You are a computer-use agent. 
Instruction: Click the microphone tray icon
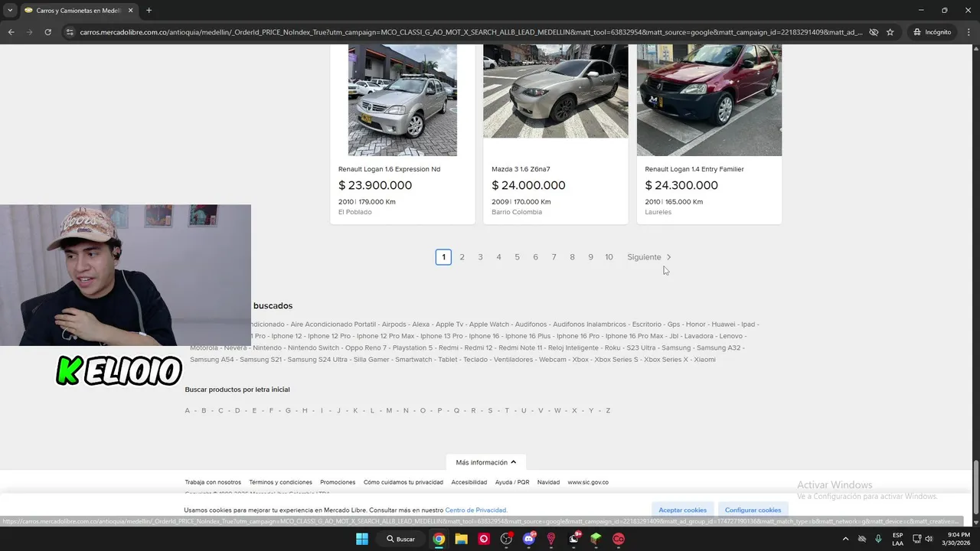tap(878, 539)
